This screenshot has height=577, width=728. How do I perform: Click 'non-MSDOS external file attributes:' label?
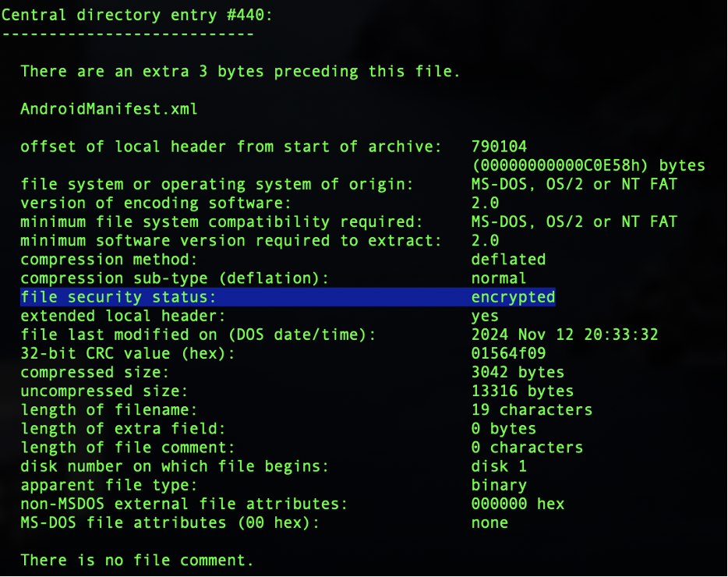click(184, 504)
